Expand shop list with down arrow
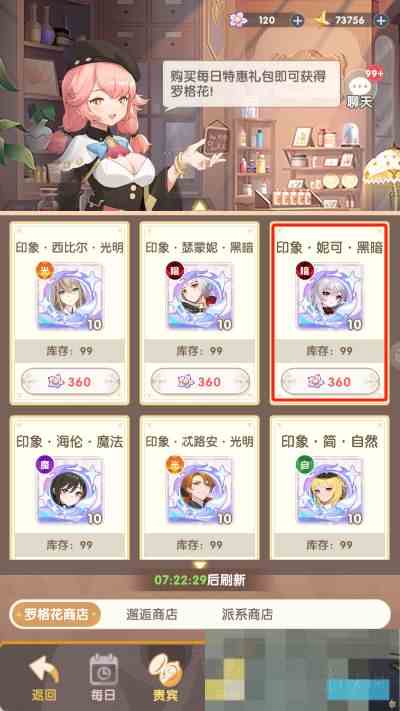 [200, 565]
